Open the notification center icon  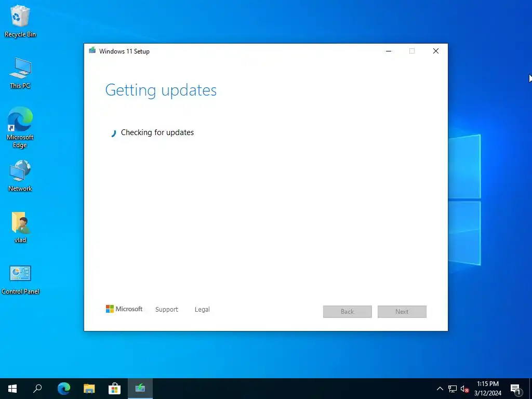point(516,389)
